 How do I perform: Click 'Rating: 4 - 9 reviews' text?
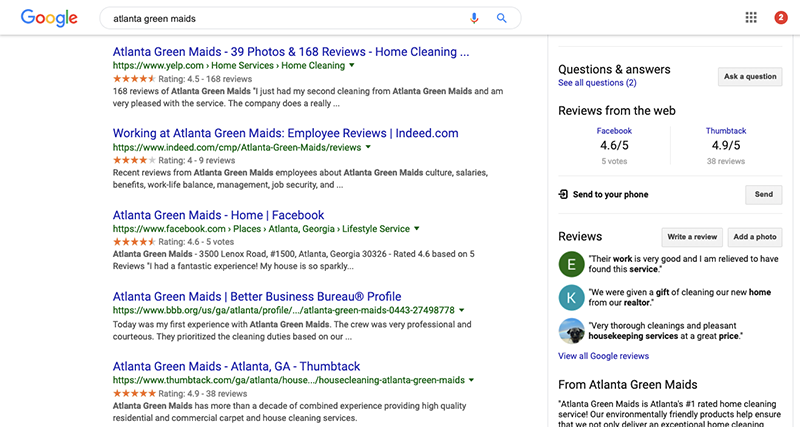pyautogui.click(x=196, y=160)
